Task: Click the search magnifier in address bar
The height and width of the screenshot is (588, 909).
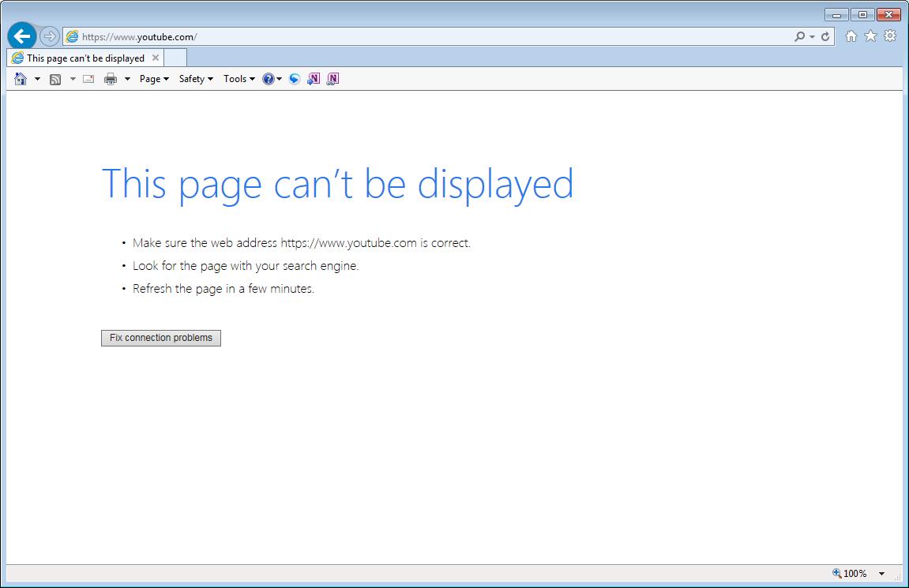Action: click(x=799, y=36)
